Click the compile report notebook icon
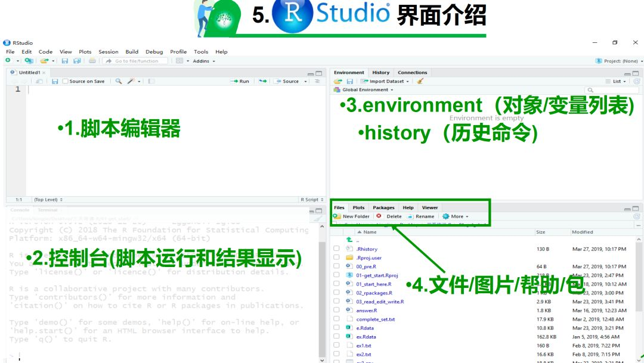Viewport: 644px width, 363px height. pyautogui.click(x=151, y=81)
